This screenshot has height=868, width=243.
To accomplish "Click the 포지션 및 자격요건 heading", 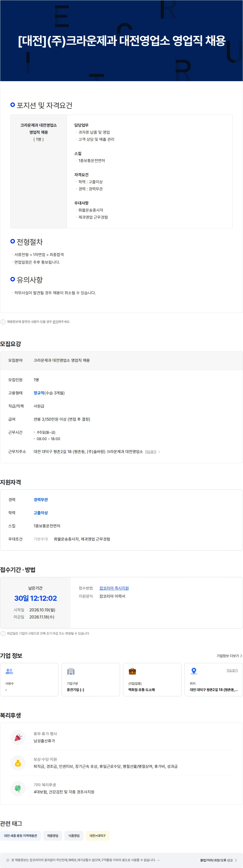I will coord(45,105).
